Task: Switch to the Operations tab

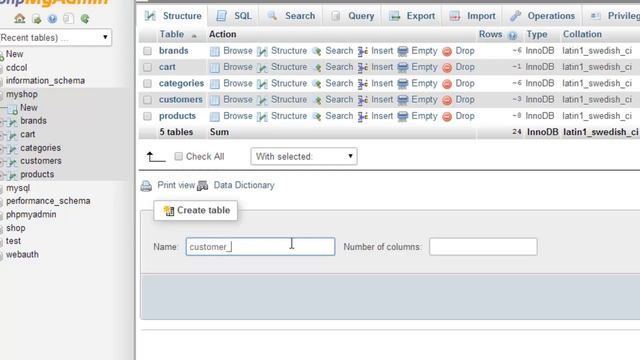Action: [x=542, y=16]
